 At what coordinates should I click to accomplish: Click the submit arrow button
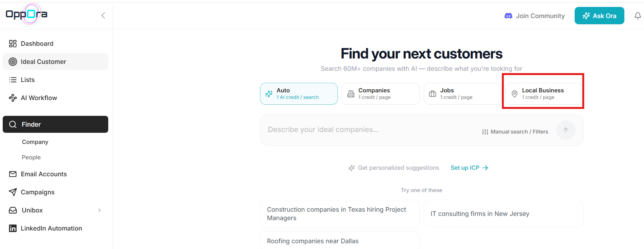[566, 130]
